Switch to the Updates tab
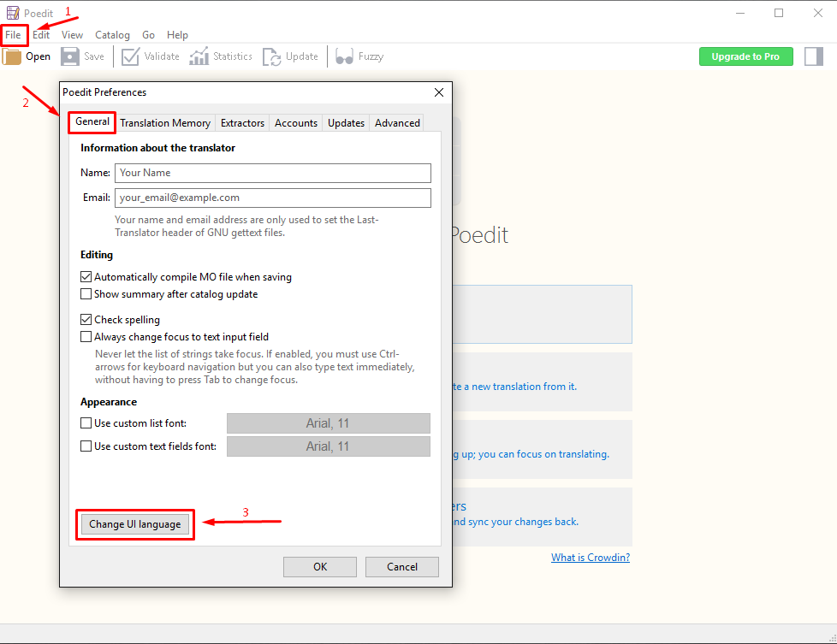 point(346,123)
